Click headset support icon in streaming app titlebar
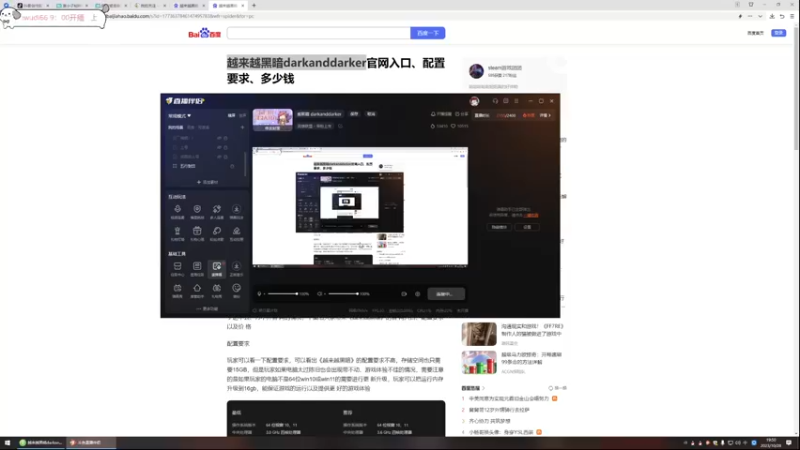 [x=495, y=101]
